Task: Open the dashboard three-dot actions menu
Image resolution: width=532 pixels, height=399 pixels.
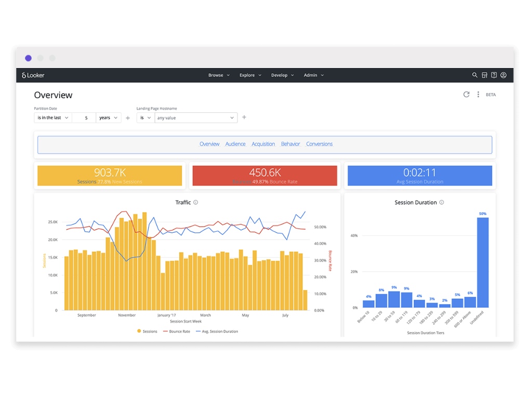Action: [x=478, y=94]
